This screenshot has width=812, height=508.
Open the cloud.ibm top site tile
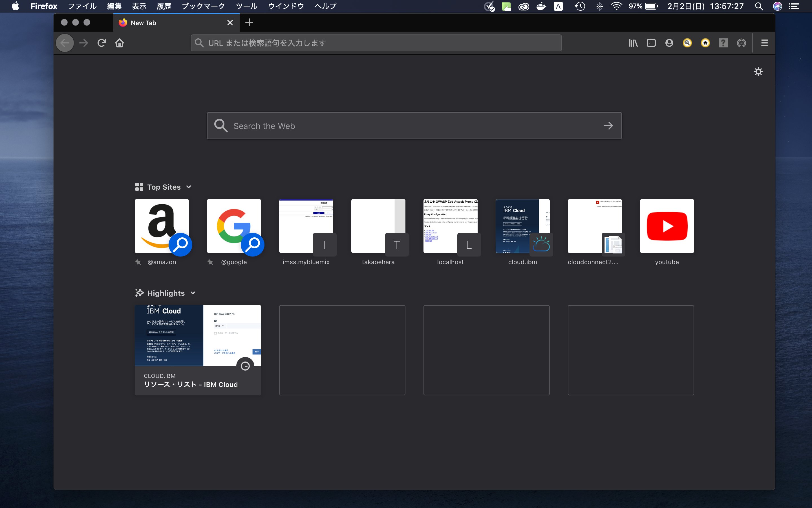point(522,226)
